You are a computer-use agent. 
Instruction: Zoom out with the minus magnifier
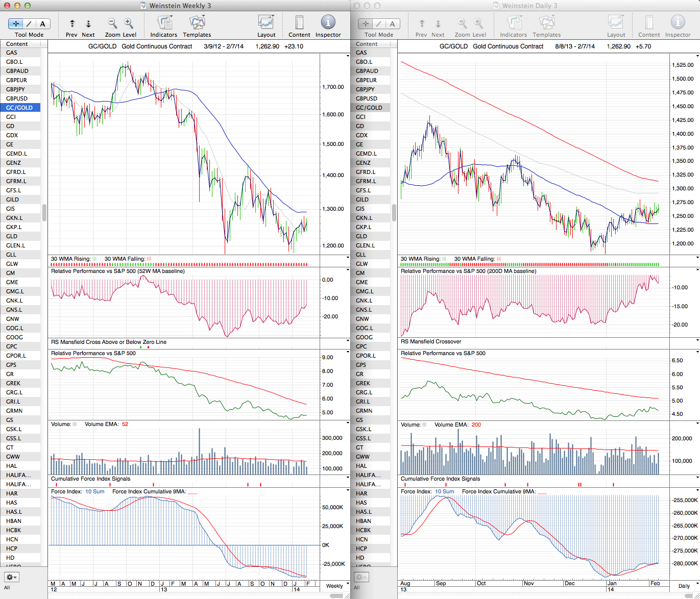point(112,23)
